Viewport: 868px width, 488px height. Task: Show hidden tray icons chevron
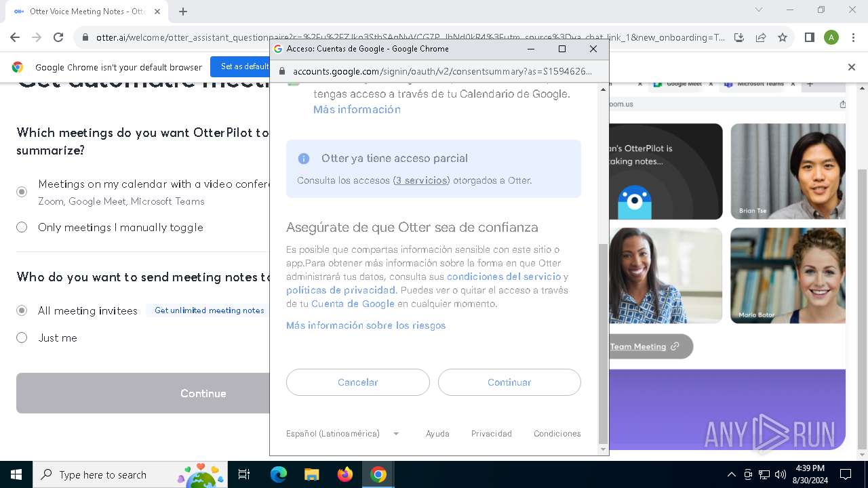[731, 474]
